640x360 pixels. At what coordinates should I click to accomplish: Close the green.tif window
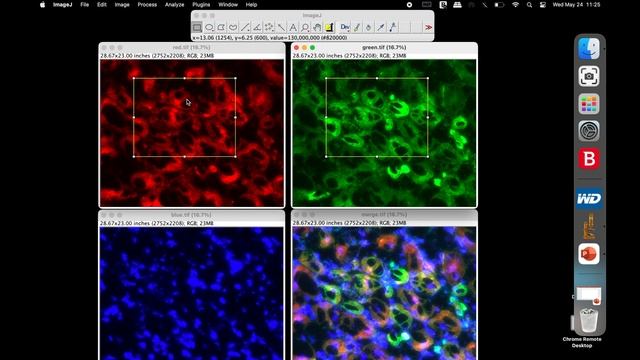tap(296, 48)
